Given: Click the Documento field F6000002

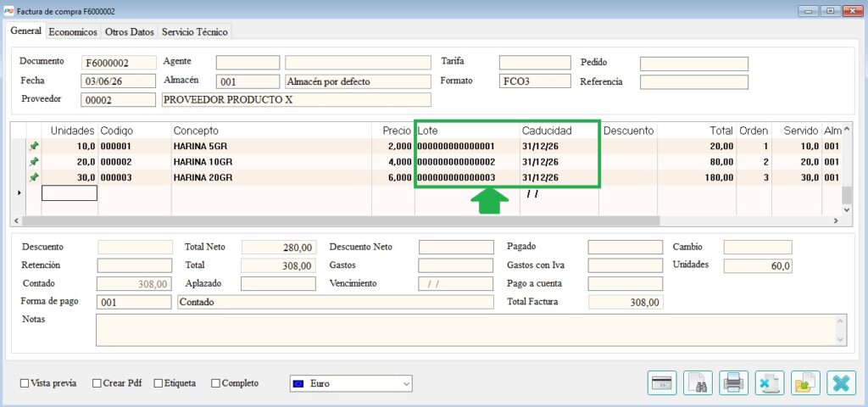Looking at the screenshot, I should (x=119, y=63).
